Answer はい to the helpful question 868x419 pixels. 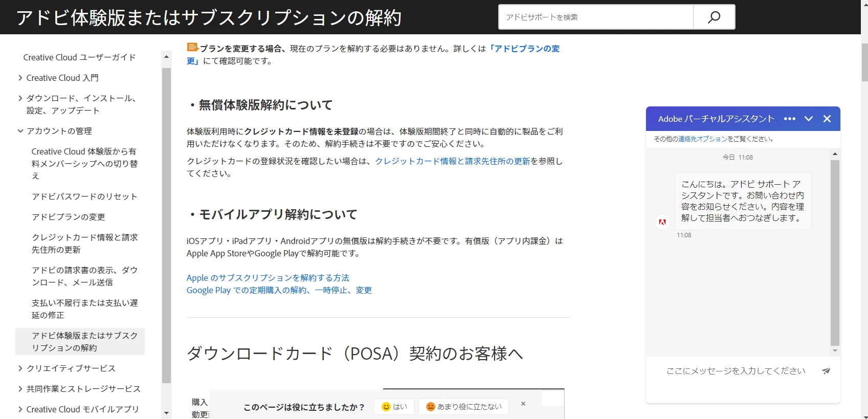[394, 407]
